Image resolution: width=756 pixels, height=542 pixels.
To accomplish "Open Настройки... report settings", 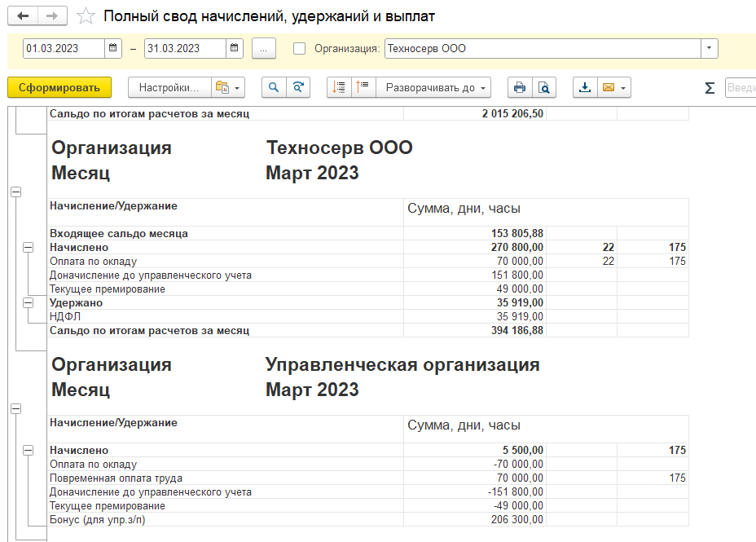I will [169, 87].
